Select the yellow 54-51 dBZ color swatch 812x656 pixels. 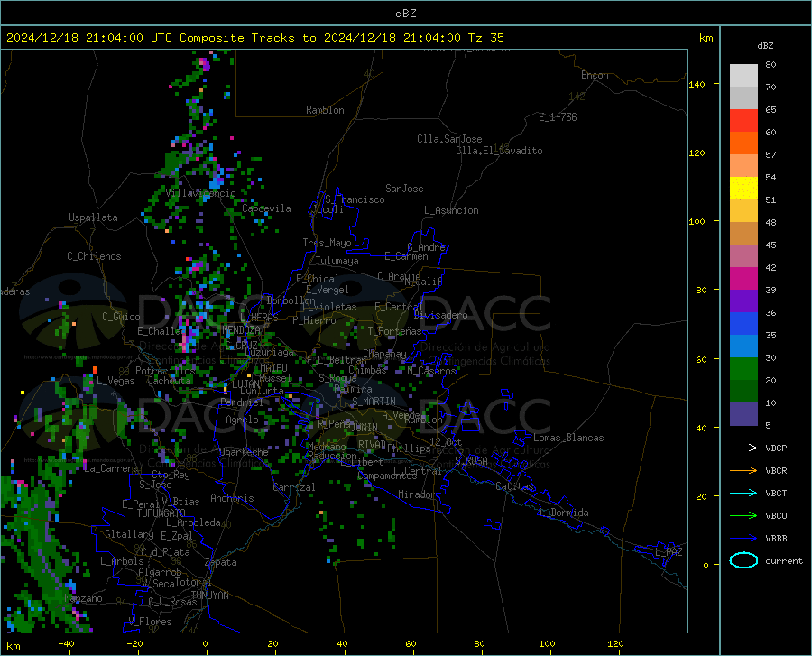click(743, 189)
